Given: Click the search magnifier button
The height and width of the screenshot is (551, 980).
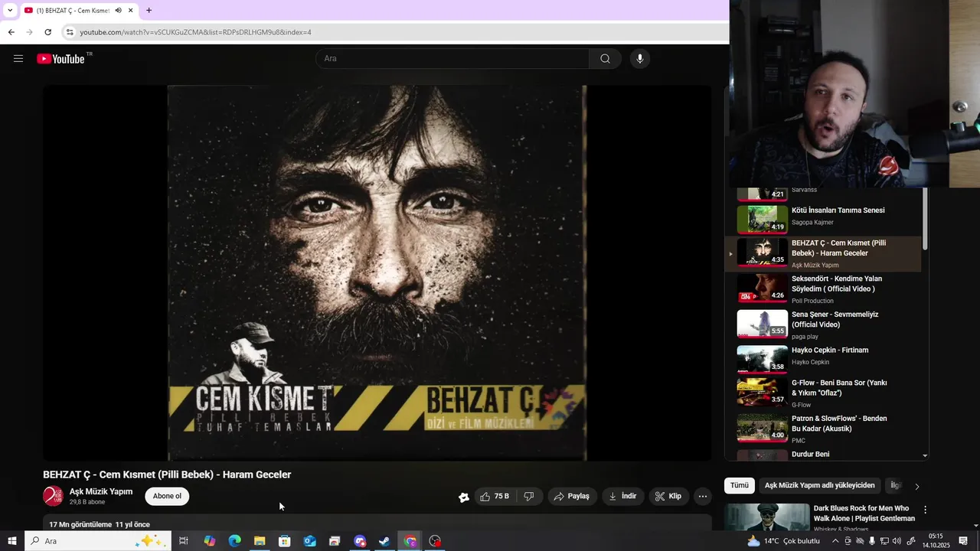Looking at the screenshot, I should pyautogui.click(x=605, y=59).
